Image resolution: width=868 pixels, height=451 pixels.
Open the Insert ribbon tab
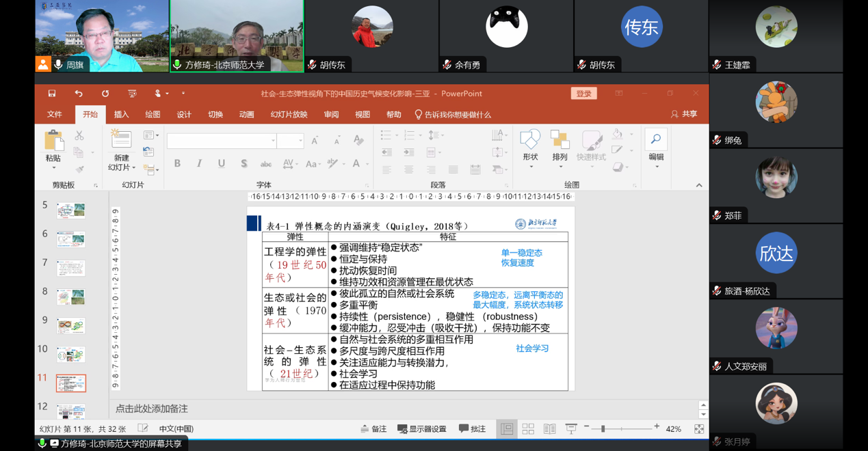pos(121,115)
